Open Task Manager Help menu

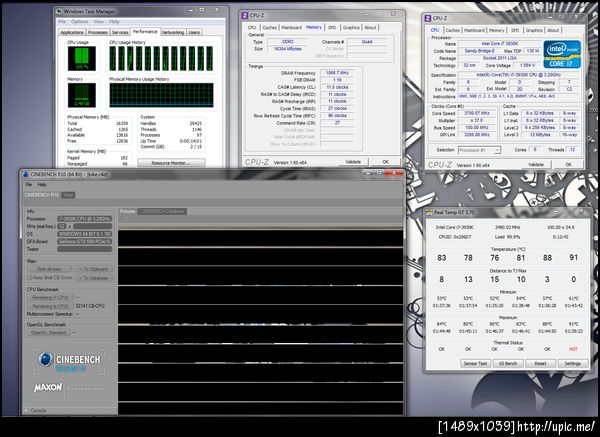(x=114, y=22)
